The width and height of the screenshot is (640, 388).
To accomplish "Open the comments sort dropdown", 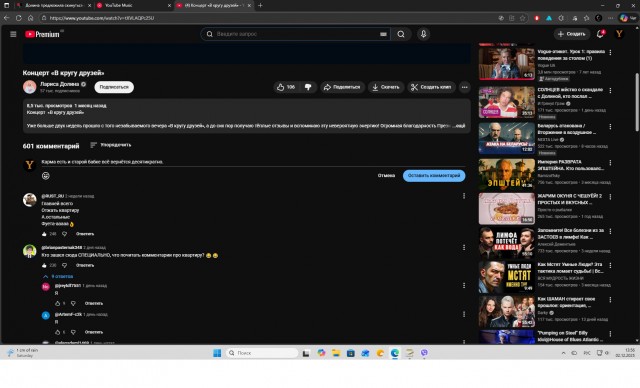I will (x=111, y=145).
